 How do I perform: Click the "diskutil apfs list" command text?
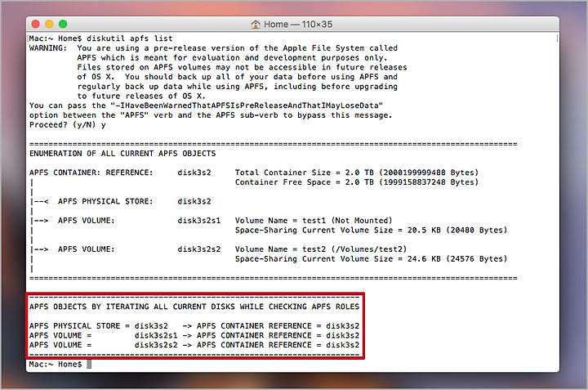point(129,38)
